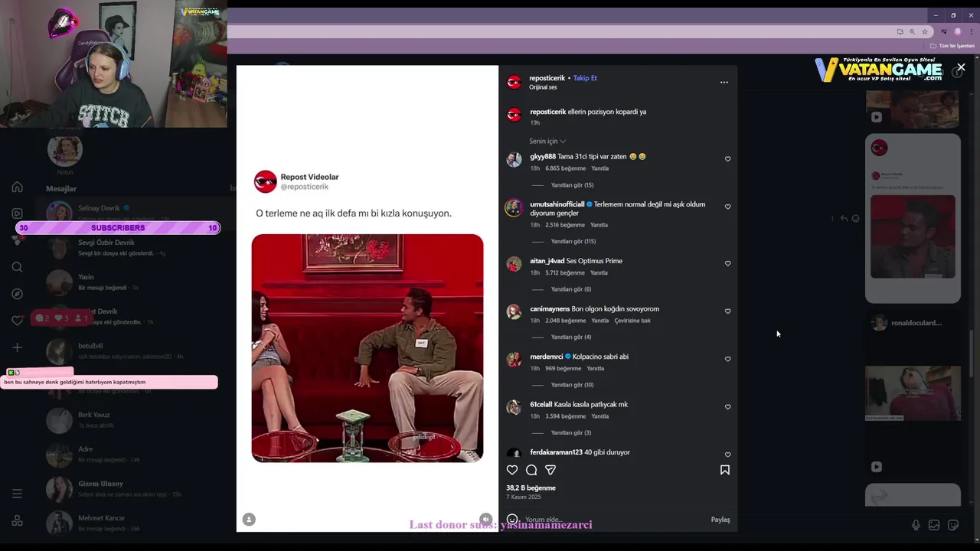Like 61celall's comment
This screenshot has width=980, height=551.
coord(727,407)
